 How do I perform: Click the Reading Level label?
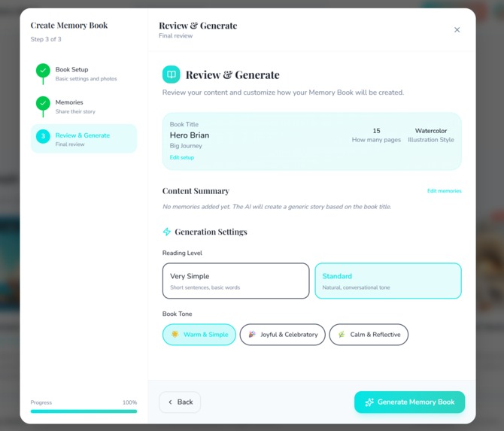pos(182,253)
